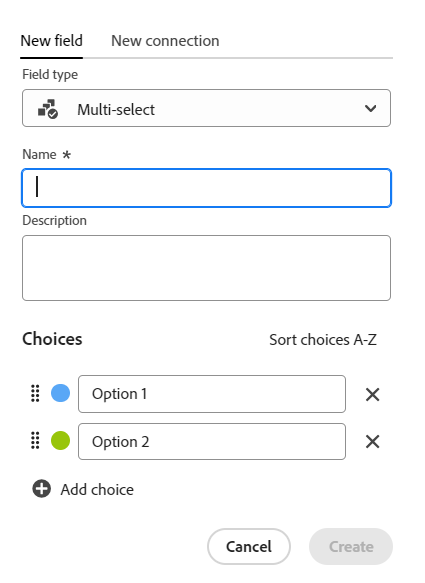The height and width of the screenshot is (583, 425).
Task: Open the blue color swatch for Option 1
Action: (x=60, y=393)
